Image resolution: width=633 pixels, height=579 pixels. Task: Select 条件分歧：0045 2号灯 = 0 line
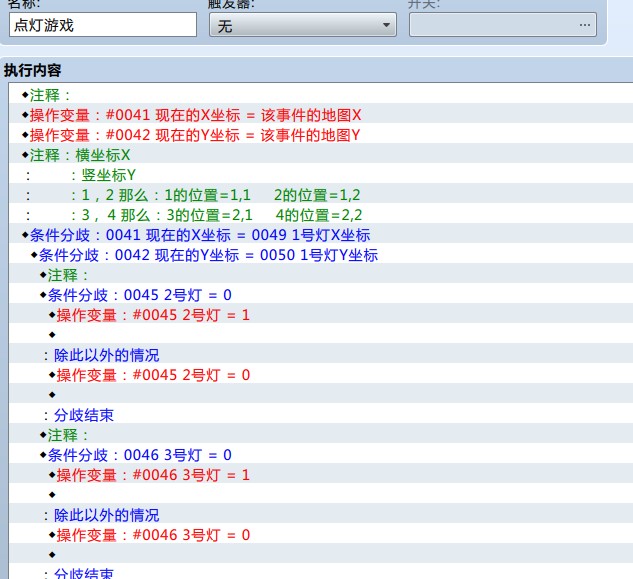coord(321,295)
